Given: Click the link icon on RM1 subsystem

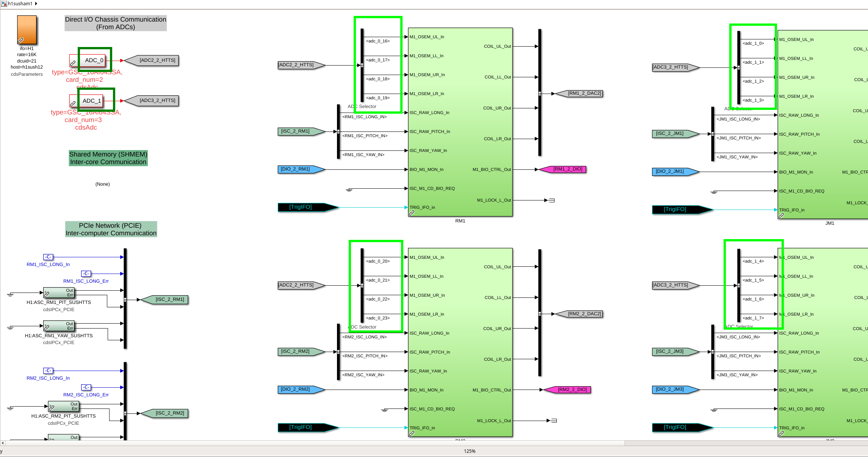Looking at the screenshot, I should 412,213.
